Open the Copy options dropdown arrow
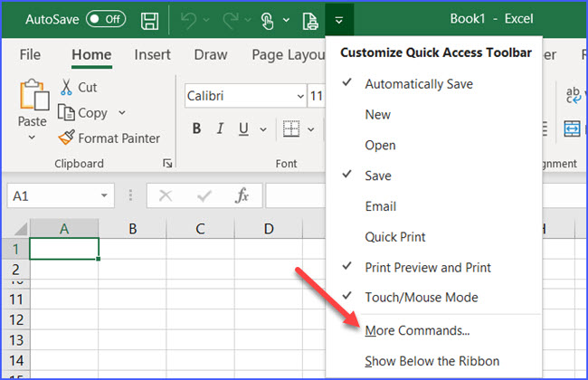Screen dimensions: 588x380 click(x=122, y=112)
